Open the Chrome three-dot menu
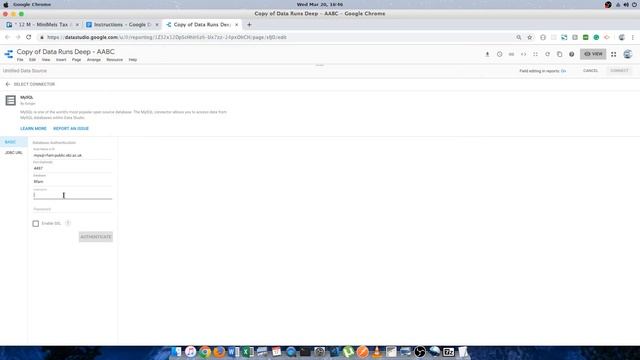This screenshot has height=360, width=640. pos(633,37)
